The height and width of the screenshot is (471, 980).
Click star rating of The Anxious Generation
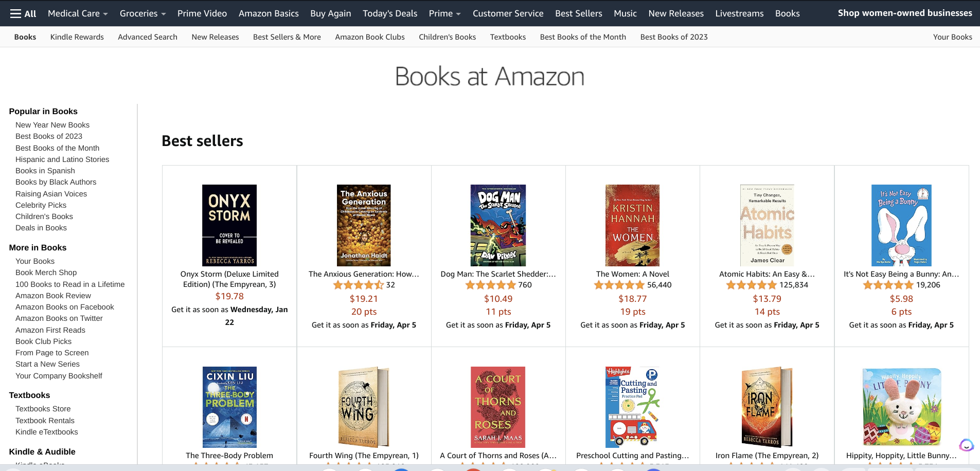(x=358, y=285)
